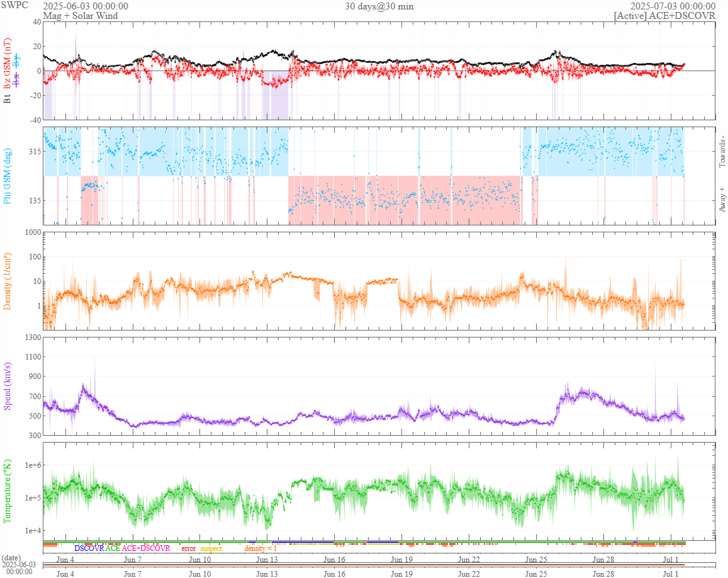Click the 20 tick on the Bz axis

(37, 47)
